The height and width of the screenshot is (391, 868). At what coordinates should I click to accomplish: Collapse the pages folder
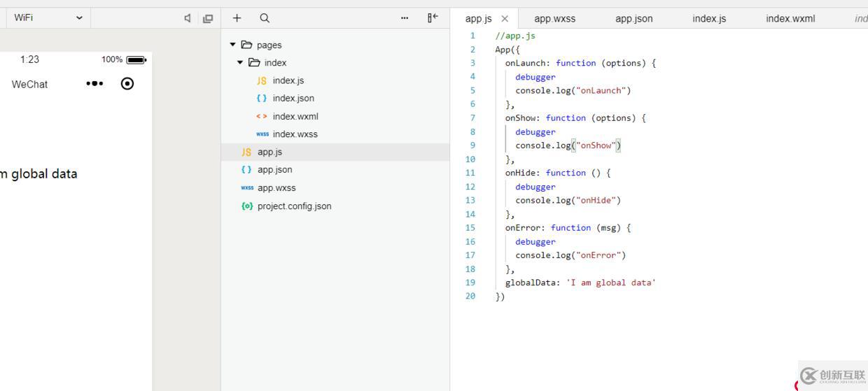tap(233, 45)
